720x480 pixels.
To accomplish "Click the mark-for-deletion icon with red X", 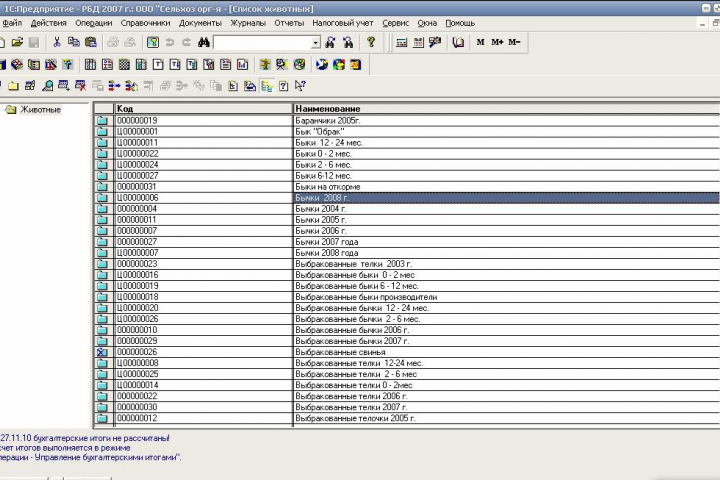I will point(80,86).
